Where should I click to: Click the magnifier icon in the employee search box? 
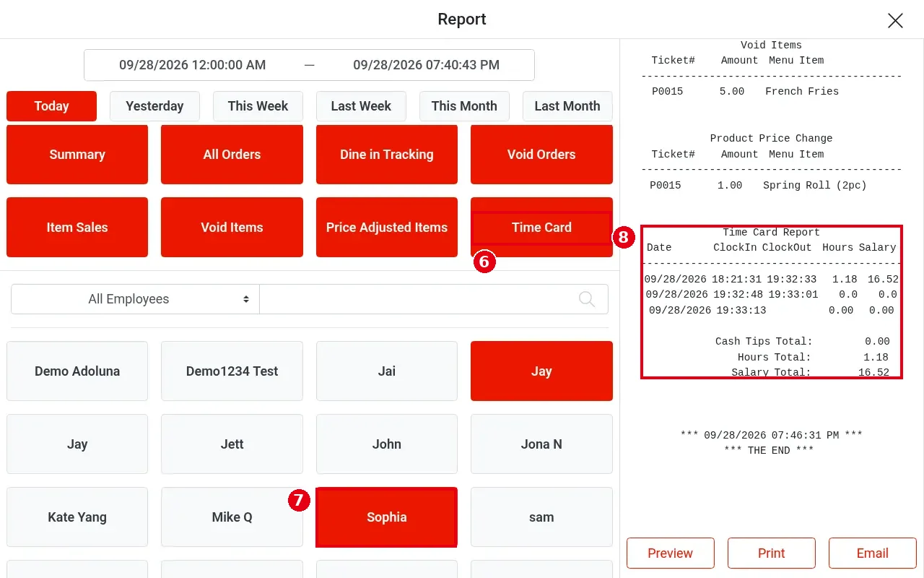pos(587,299)
